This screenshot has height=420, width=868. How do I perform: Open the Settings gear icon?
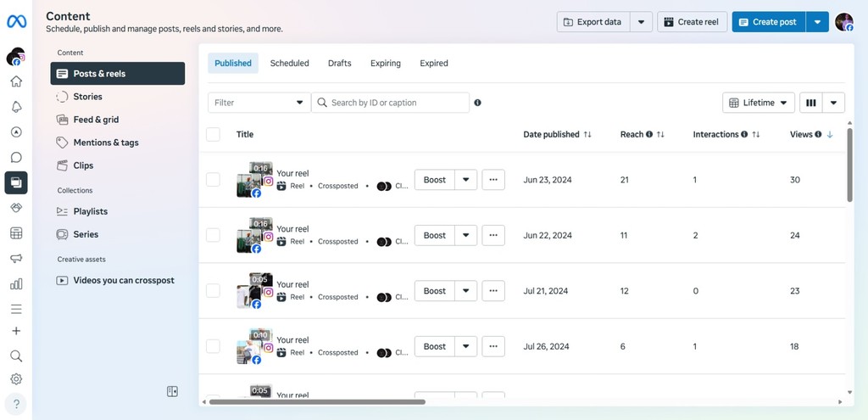16,379
